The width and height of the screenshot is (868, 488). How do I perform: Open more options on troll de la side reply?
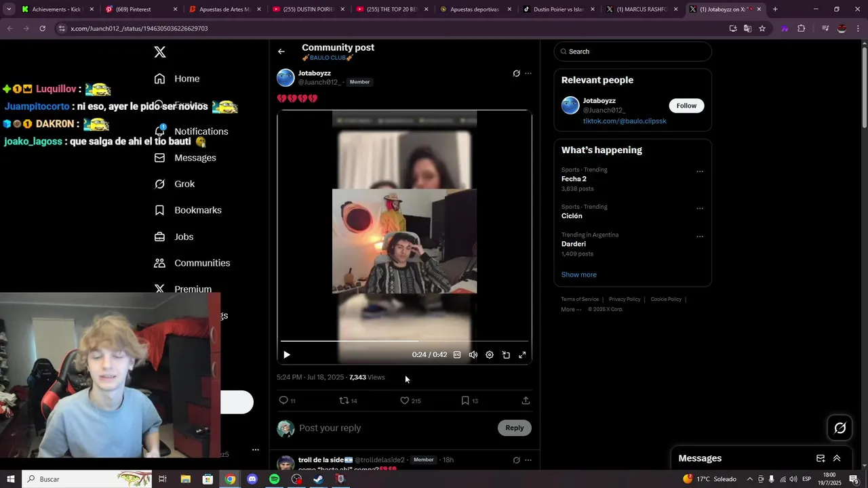tap(528, 460)
